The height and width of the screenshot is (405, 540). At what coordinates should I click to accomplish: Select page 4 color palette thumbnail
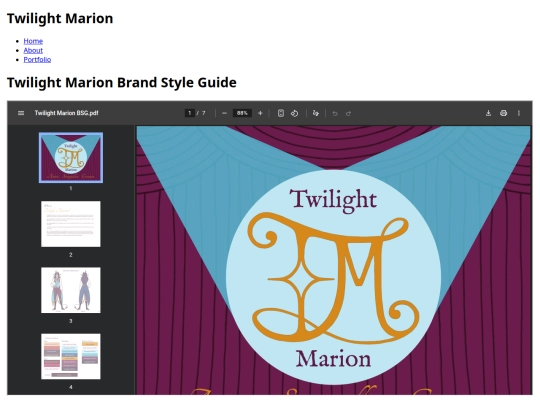tap(71, 356)
